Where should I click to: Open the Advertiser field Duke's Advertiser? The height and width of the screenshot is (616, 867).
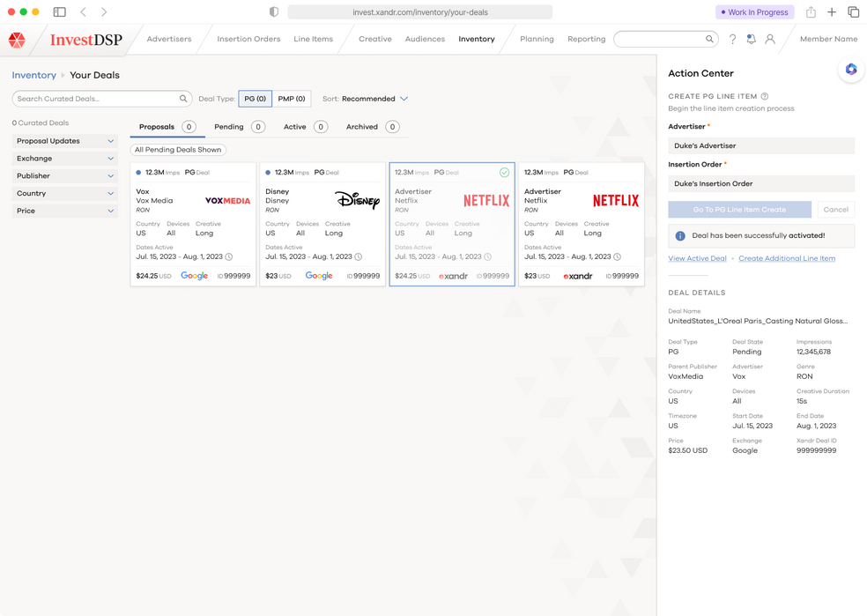[x=761, y=145]
